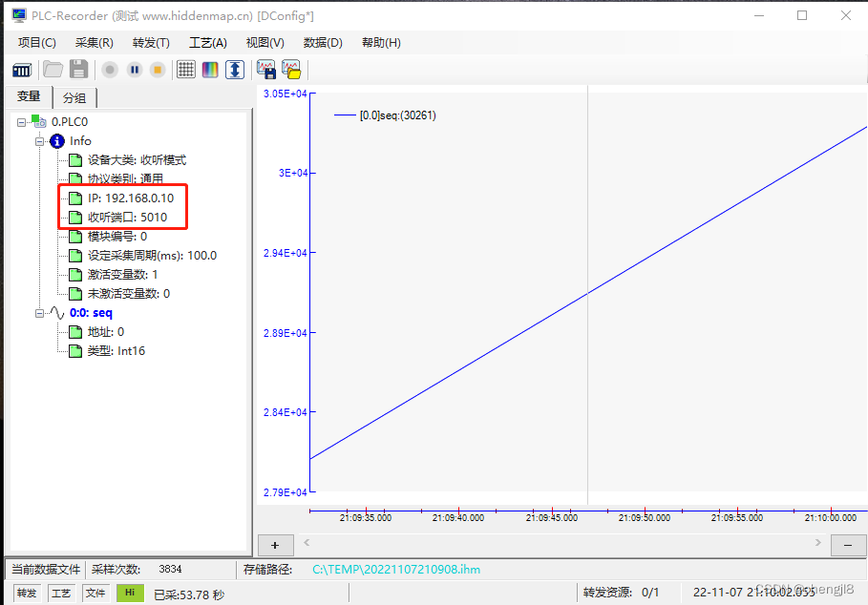
Task: Select the 0.PLC0 device item
Action: [70, 121]
